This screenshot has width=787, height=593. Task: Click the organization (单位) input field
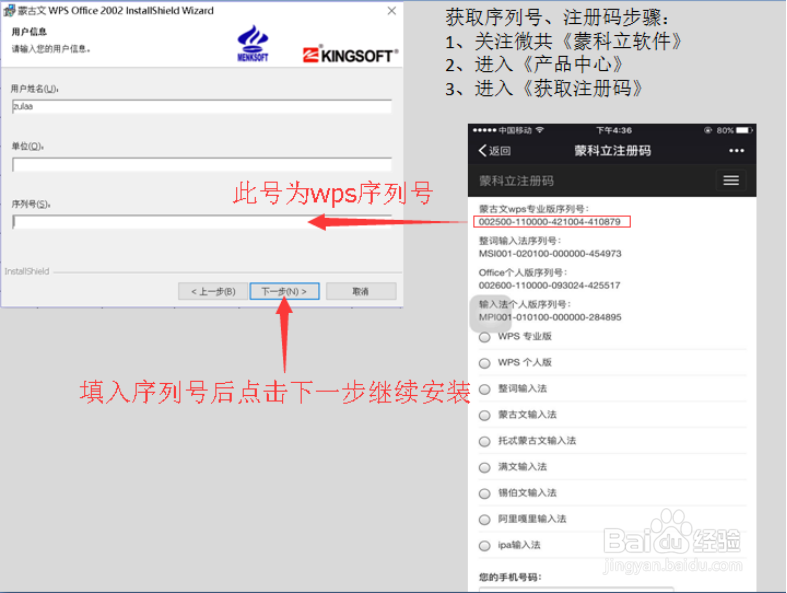point(202,165)
